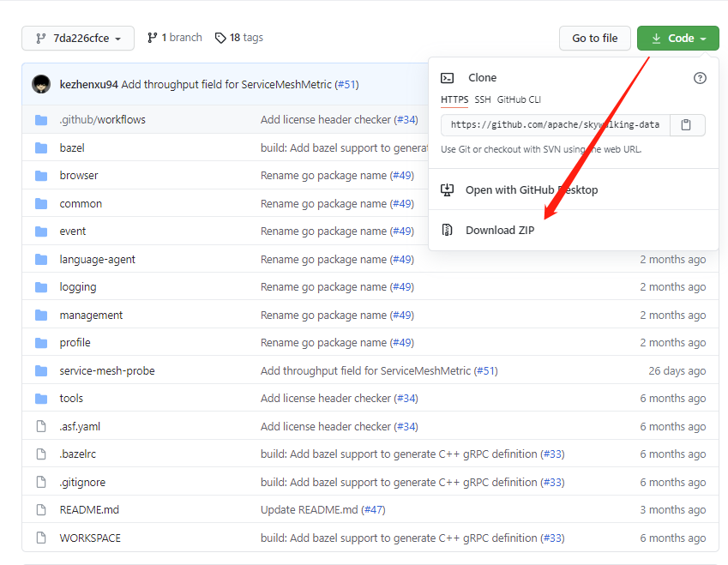Click the tag icon beside 18 tags

(x=220, y=38)
